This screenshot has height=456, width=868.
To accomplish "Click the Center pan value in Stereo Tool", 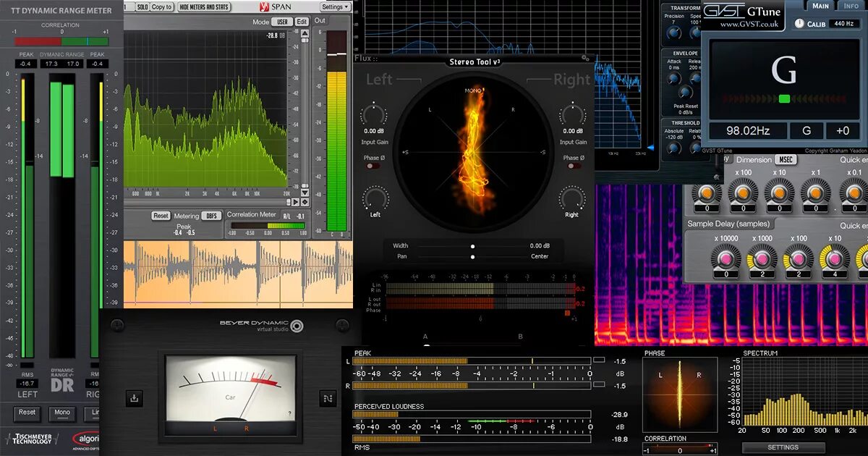I will (540, 256).
